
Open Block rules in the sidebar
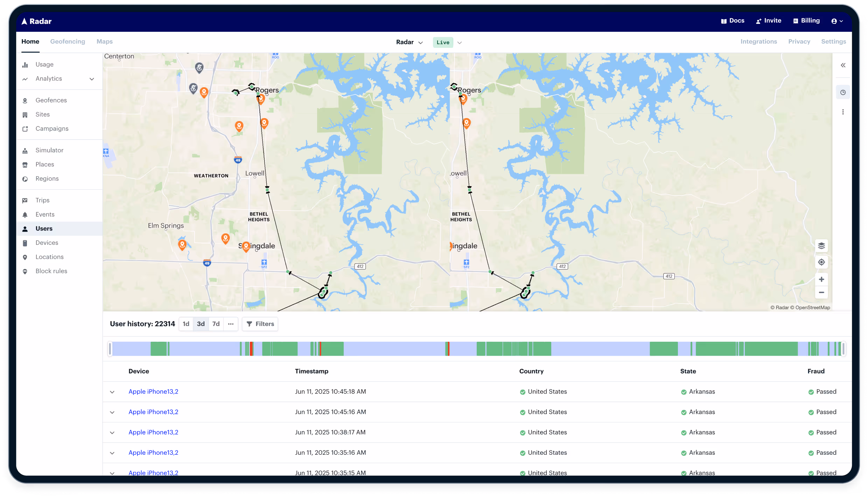(x=51, y=271)
